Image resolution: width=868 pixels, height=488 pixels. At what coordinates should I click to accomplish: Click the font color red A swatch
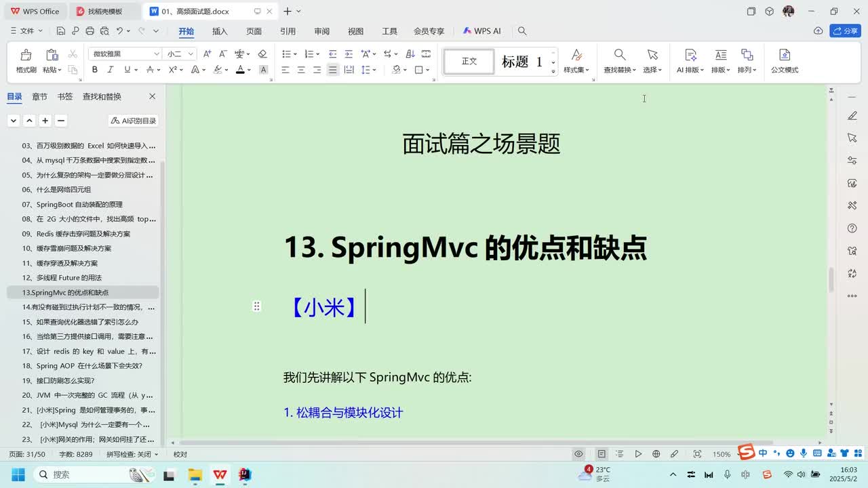240,70
